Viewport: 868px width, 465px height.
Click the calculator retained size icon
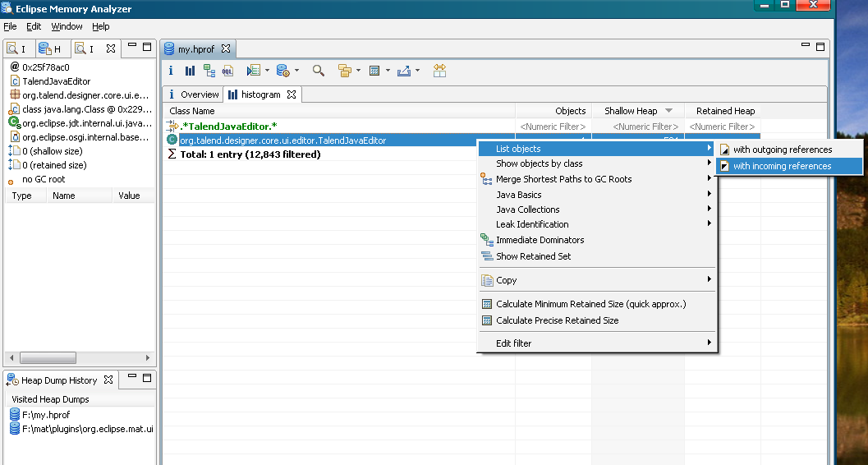pyautogui.click(x=374, y=71)
